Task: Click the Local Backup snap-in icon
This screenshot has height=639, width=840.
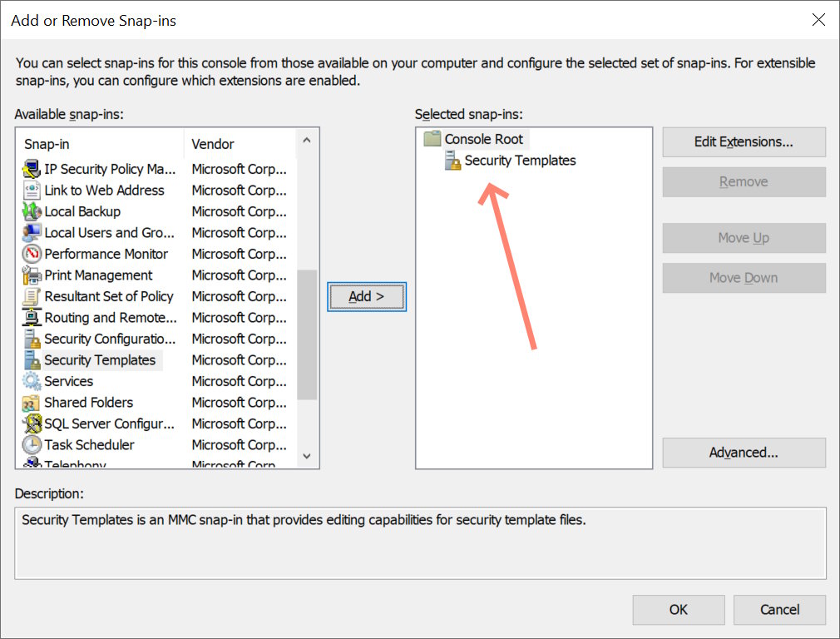Action: pos(32,211)
